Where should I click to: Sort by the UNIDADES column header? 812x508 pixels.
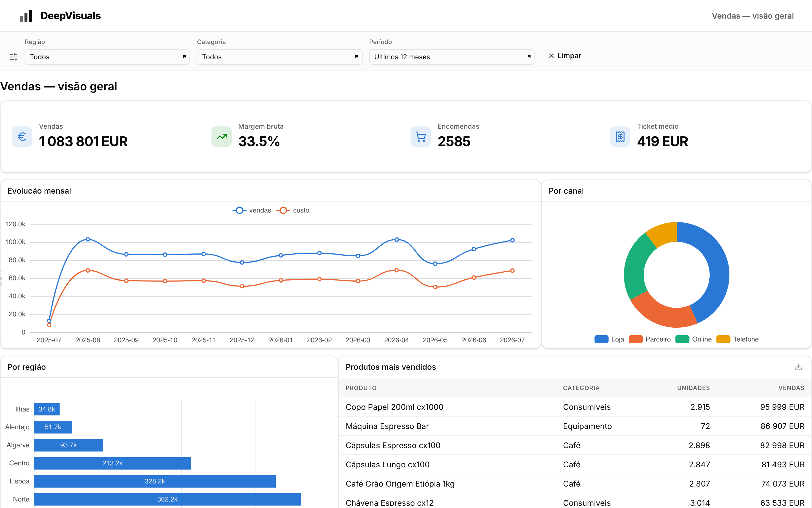(693, 388)
